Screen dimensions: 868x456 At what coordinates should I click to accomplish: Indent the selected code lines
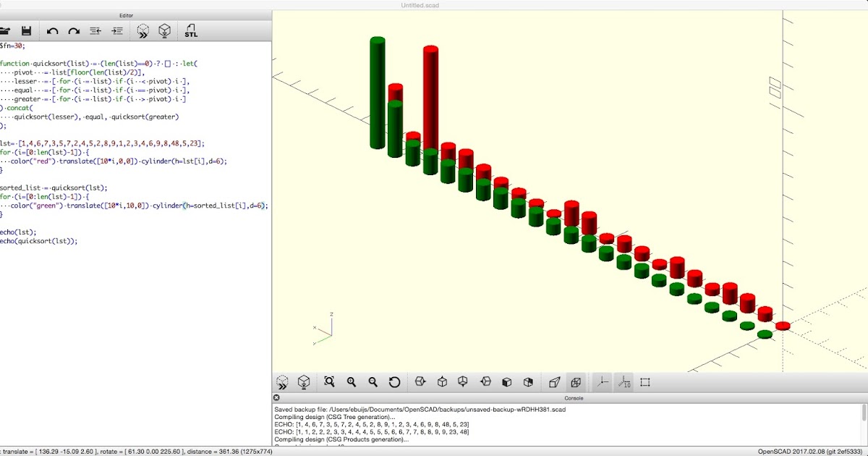point(117,30)
